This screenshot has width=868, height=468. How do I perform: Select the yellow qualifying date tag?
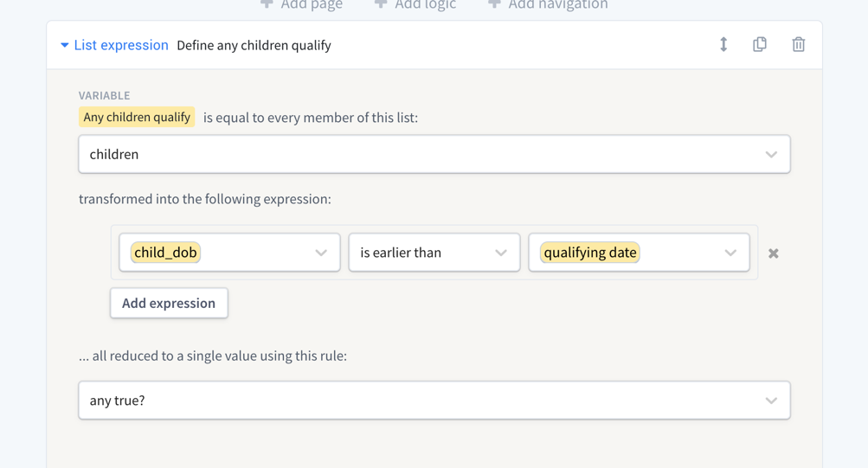pos(590,253)
